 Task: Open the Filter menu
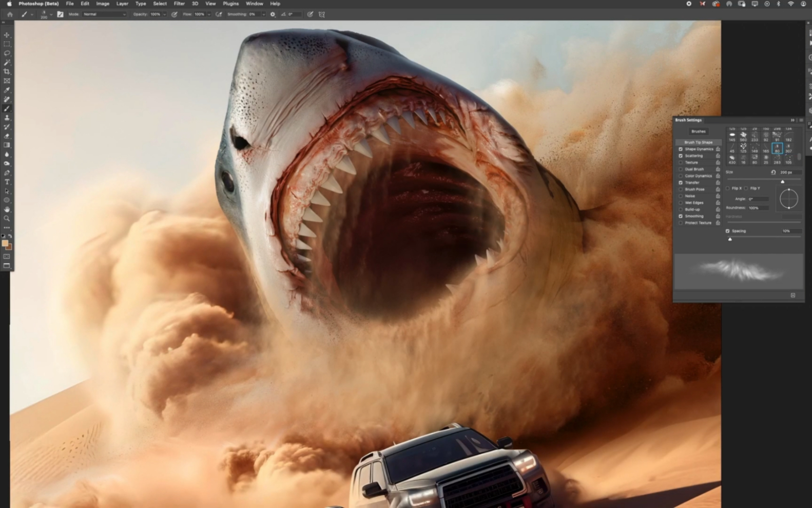pyautogui.click(x=179, y=4)
